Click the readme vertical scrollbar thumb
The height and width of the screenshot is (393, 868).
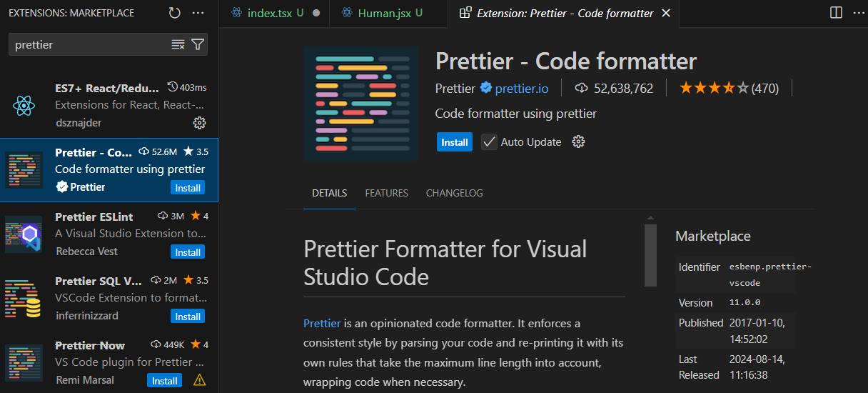[650, 255]
